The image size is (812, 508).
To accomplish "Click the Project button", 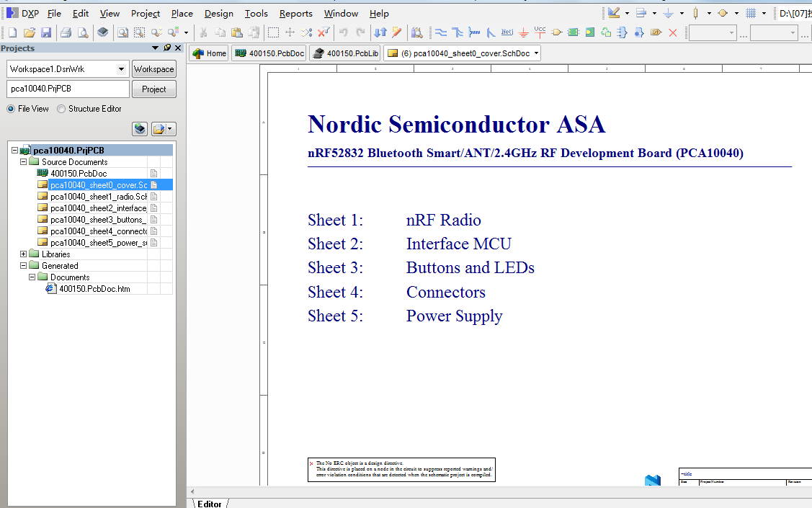I will click(x=153, y=89).
